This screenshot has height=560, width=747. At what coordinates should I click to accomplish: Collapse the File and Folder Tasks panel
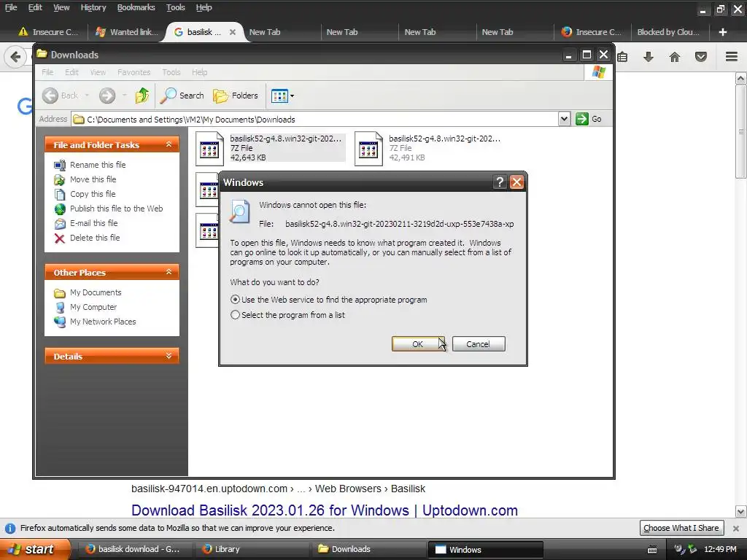[x=169, y=144]
